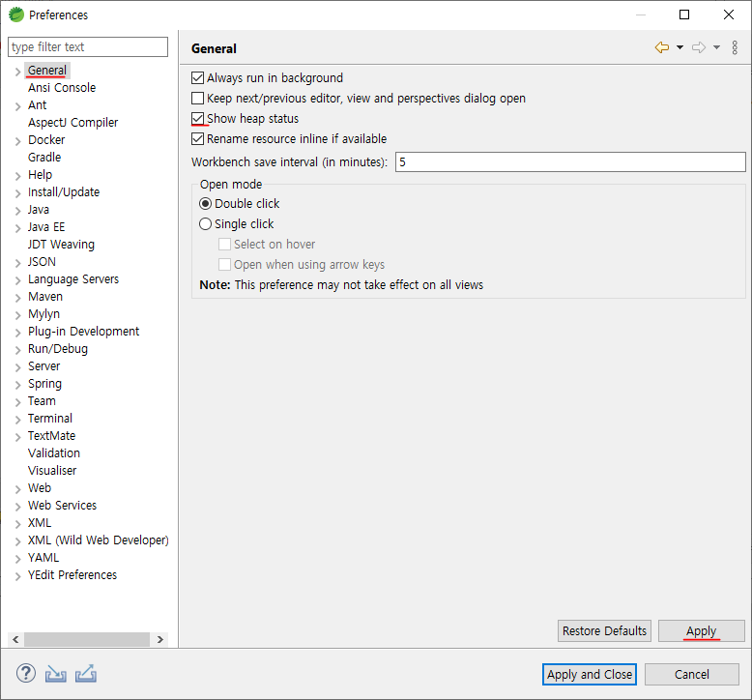
Task: Toggle Always run in background checkbox
Action: (197, 77)
